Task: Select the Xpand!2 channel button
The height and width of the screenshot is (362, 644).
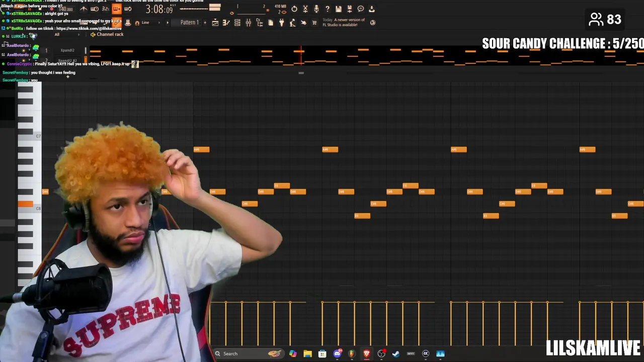Action: click(67, 50)
